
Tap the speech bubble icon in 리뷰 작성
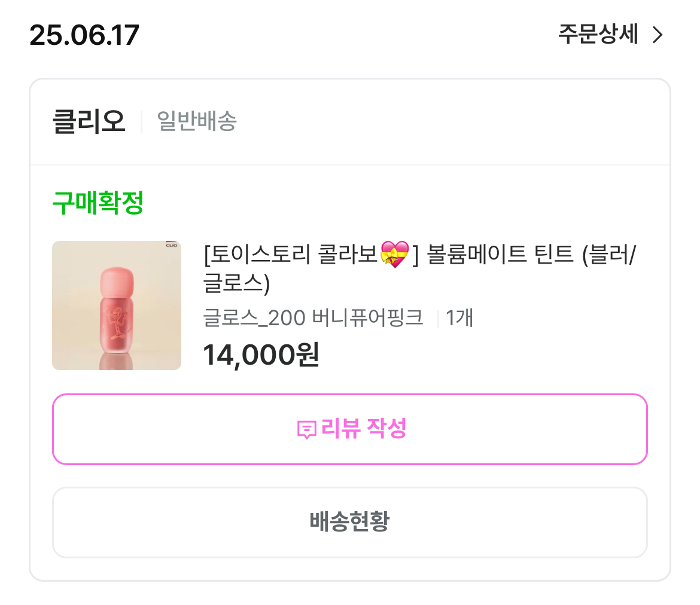point(306,430)
